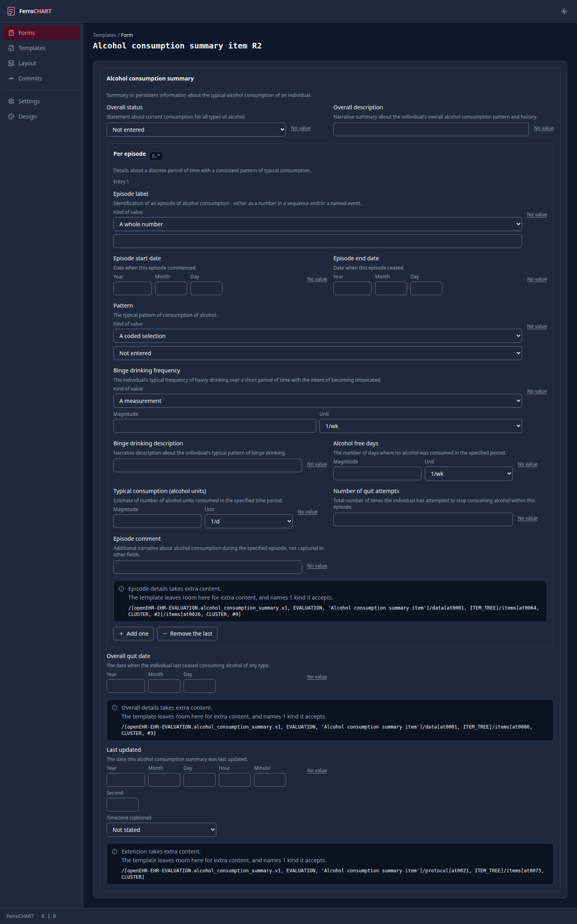Viewport: 577px width, 924px height.
Task: Click the Layout sidebar icon
Action: (x=11, y=63)
